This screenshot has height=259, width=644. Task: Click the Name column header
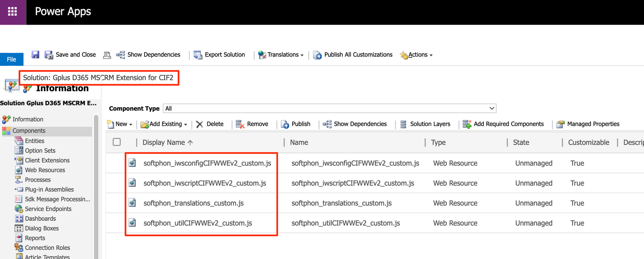click(x=299, y=142)
